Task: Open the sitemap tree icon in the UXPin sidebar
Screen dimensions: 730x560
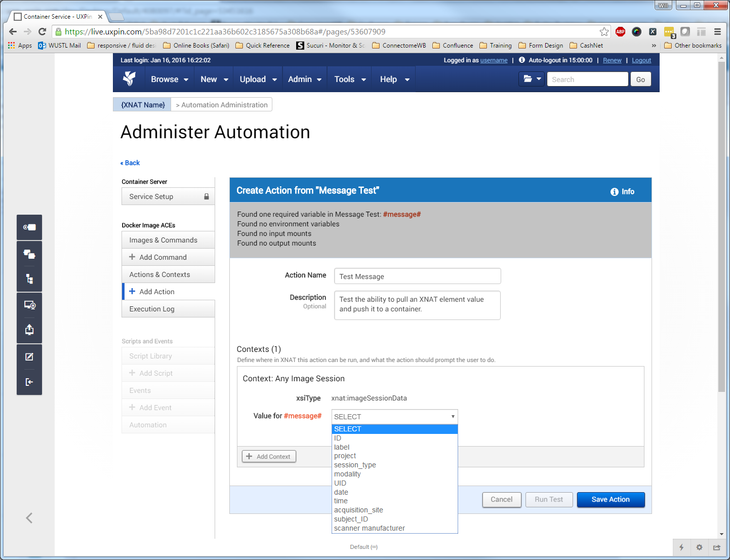Action: [x=29, y=279]
